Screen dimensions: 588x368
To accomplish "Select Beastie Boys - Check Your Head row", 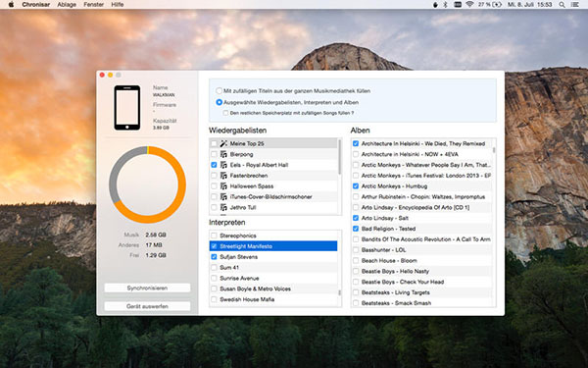I will [x=421, y=282].
